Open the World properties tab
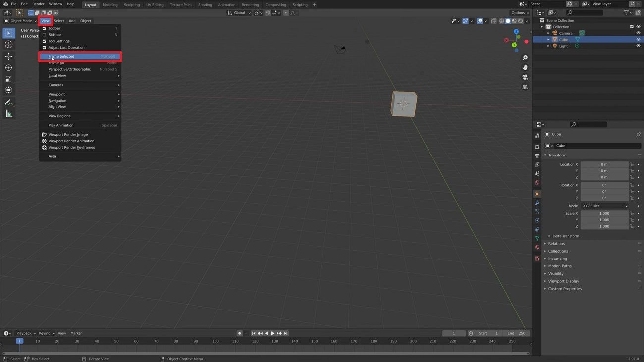 [x=537, y=182]
